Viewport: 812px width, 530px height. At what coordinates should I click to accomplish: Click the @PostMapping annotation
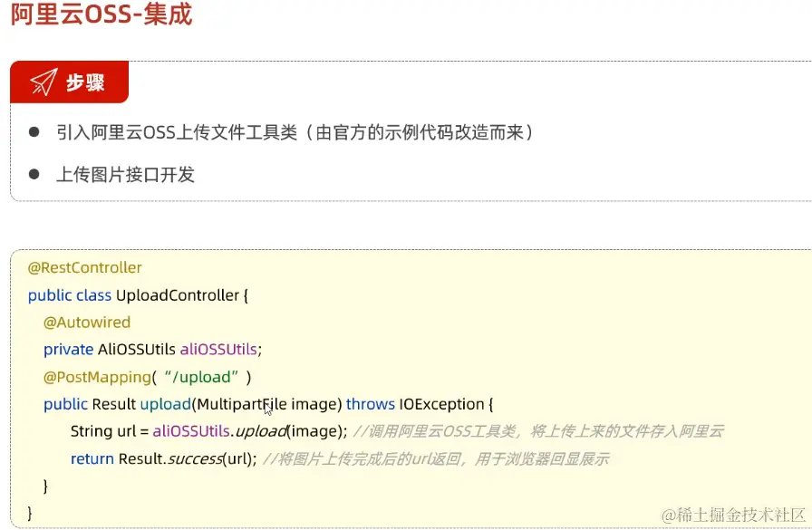click(x=97, y=377)
